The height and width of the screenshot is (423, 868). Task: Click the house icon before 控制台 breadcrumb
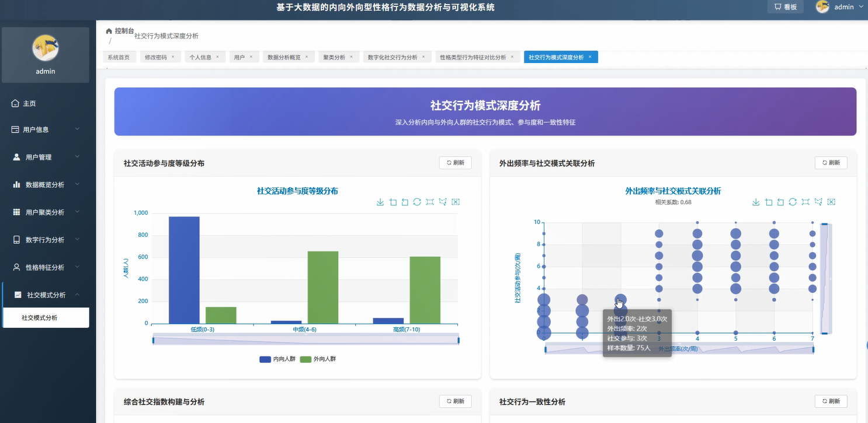[x=109, y=31]
